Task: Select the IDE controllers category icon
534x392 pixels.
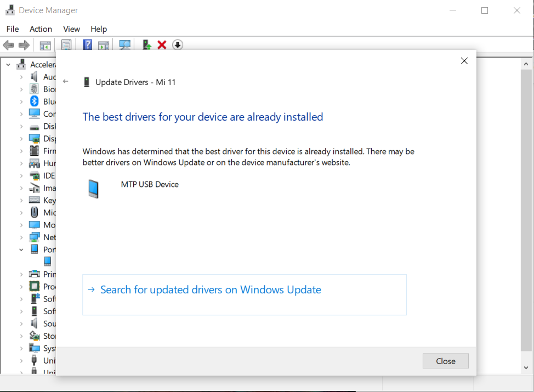Action: coord(35,176)
